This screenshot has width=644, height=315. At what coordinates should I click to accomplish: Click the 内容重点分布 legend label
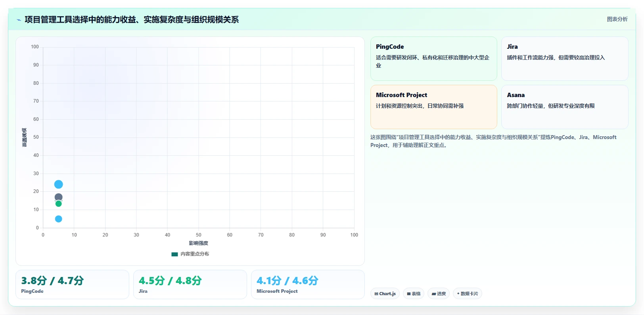tap(195, 254)
